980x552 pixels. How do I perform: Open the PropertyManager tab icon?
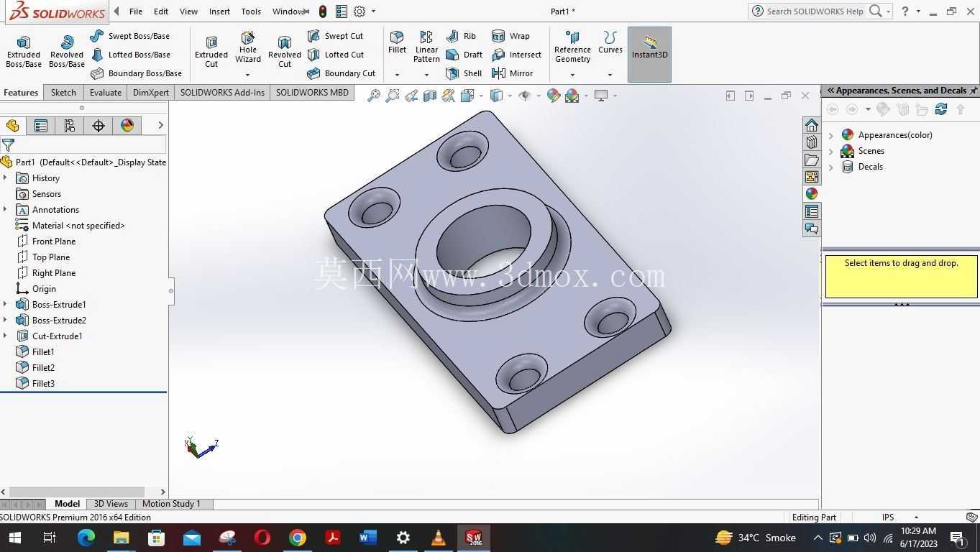point(41,126)
